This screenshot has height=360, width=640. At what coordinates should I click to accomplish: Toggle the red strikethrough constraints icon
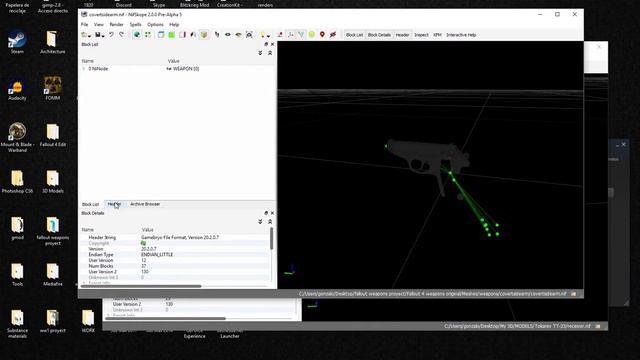click(333, 35)
